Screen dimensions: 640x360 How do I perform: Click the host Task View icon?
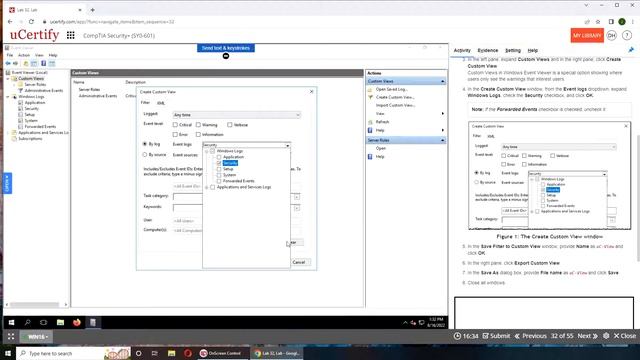click(155, 353)
